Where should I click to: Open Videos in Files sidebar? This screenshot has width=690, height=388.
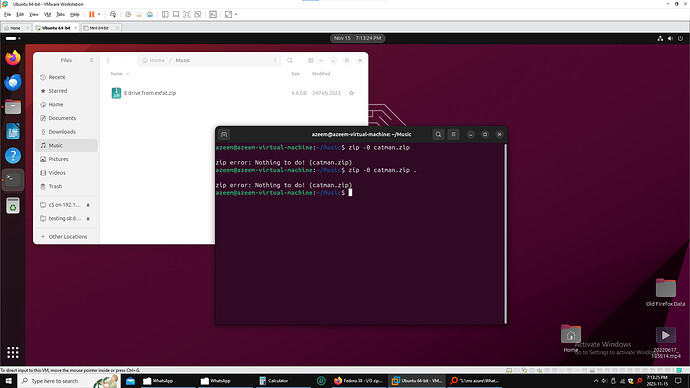click(66, 172)
